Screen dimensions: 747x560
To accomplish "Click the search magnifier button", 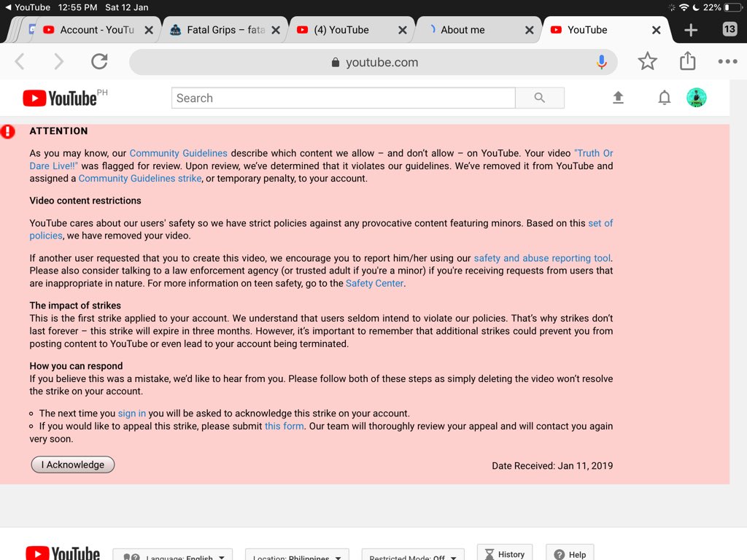I will [x=539, y=98].
